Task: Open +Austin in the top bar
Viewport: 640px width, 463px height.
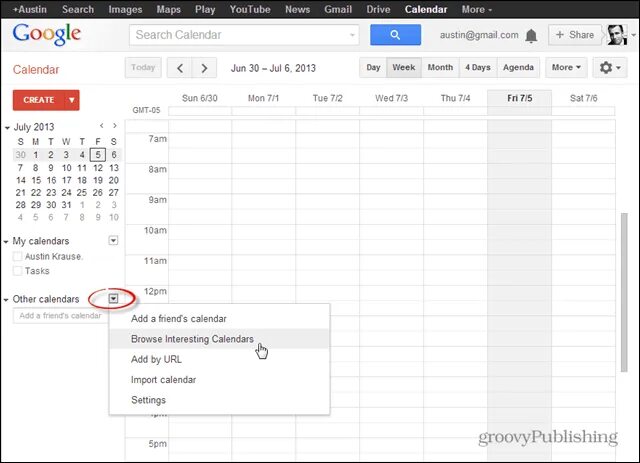Action: (29, 9)
